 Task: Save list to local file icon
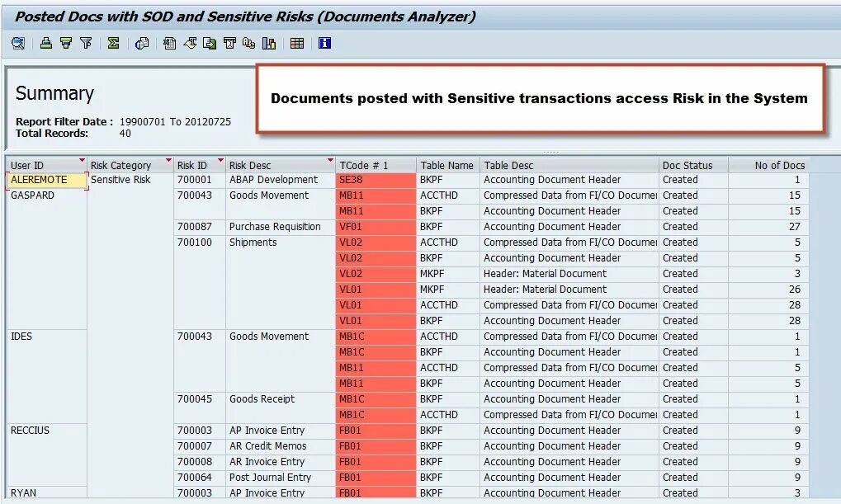coord(210,44)
